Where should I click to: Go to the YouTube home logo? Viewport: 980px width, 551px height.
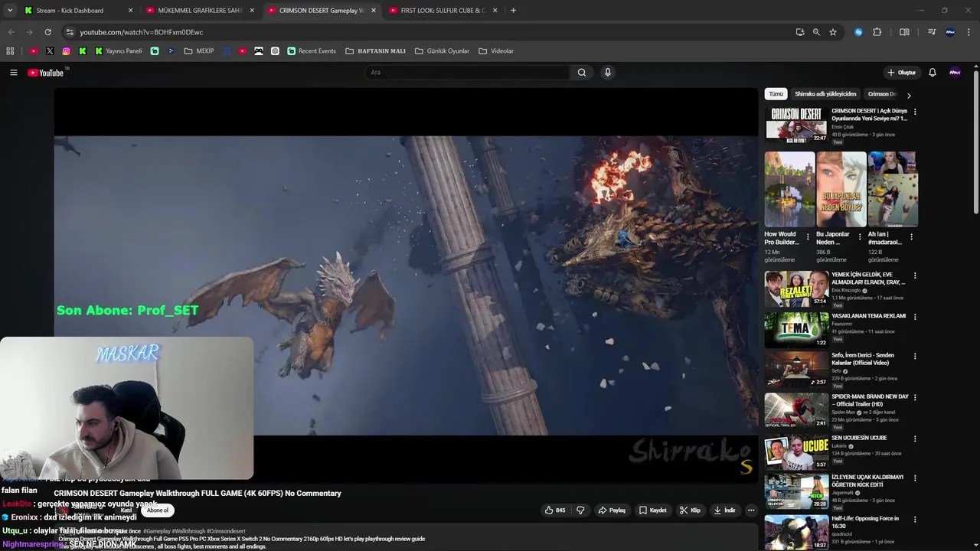point(46,73)
